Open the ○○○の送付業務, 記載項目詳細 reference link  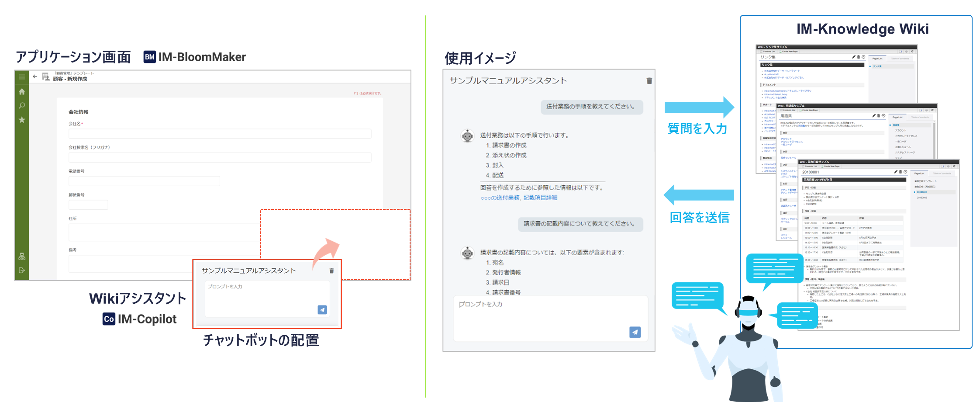click(x=519, y=198)
